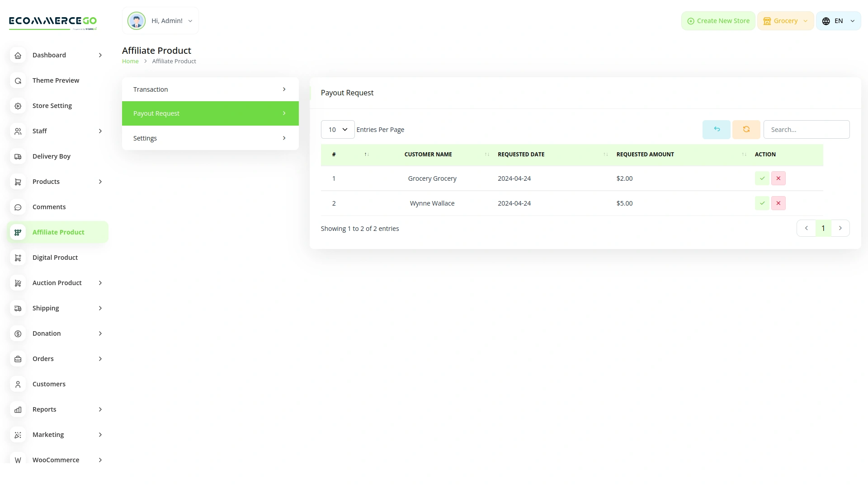Sort table by Customer Name column
The width and height of the screenshot is (868, 488).
click(x=428, y=155)
